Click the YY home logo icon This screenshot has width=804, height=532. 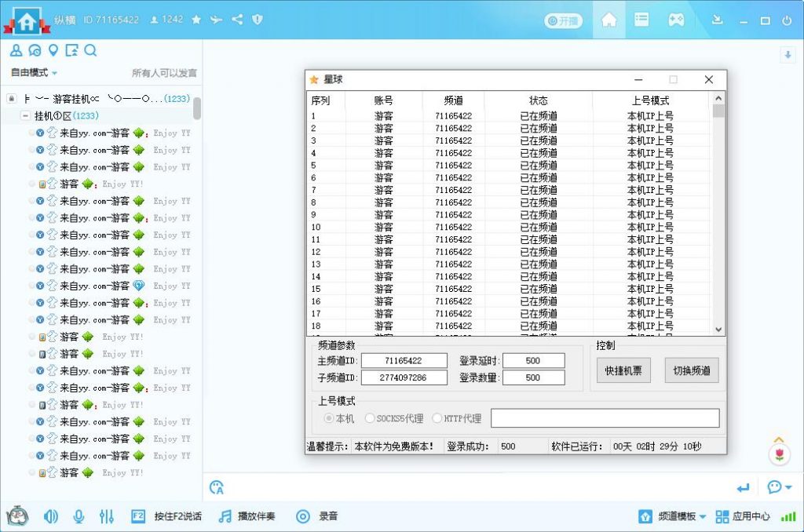(27, 20)
